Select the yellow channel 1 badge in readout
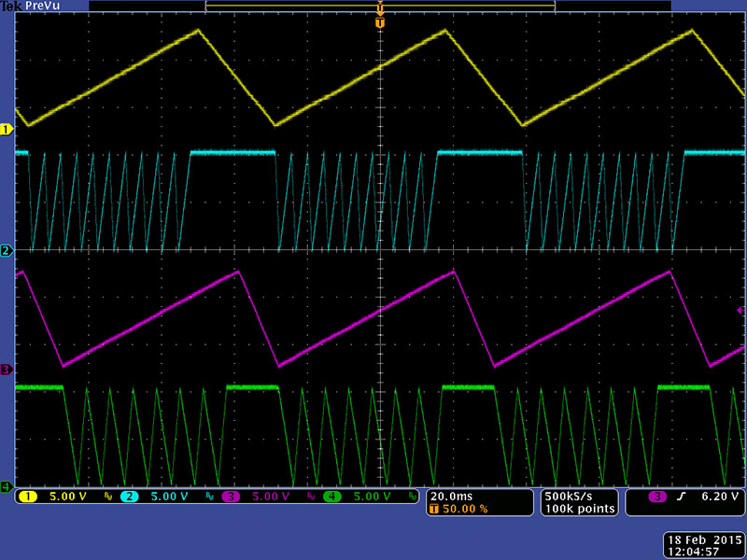 click(28, 497)
